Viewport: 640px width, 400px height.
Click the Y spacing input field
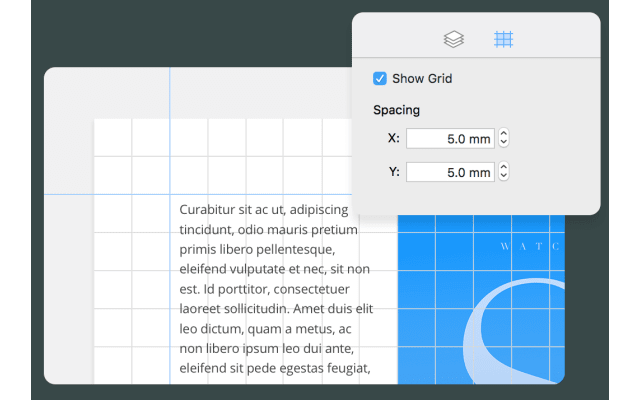[x=450, y=172]
